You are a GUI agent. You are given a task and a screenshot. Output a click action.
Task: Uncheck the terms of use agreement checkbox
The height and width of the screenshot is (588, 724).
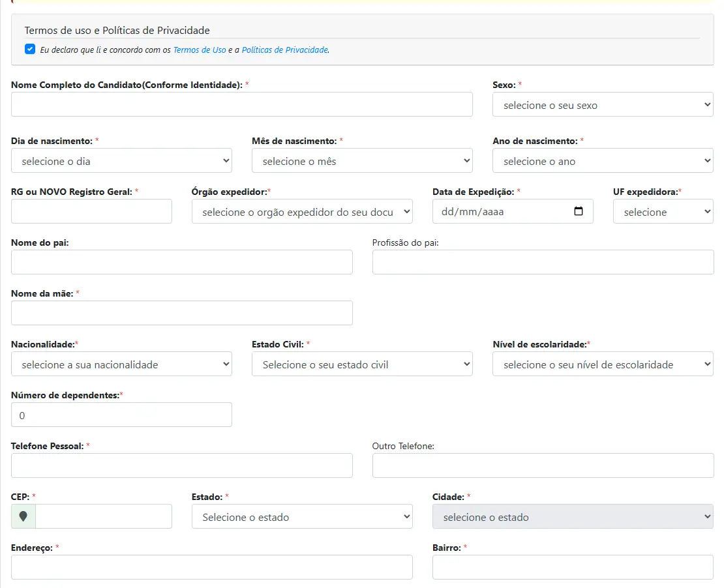point(30,49)
